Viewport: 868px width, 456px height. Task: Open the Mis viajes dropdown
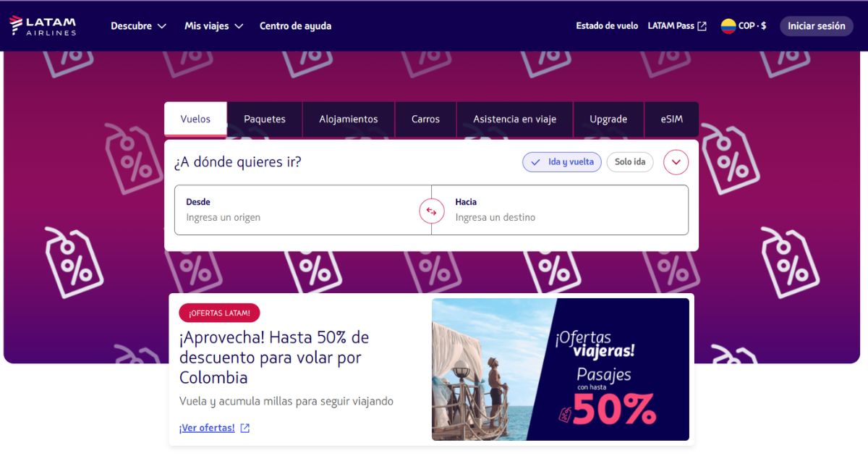[213, 26]
